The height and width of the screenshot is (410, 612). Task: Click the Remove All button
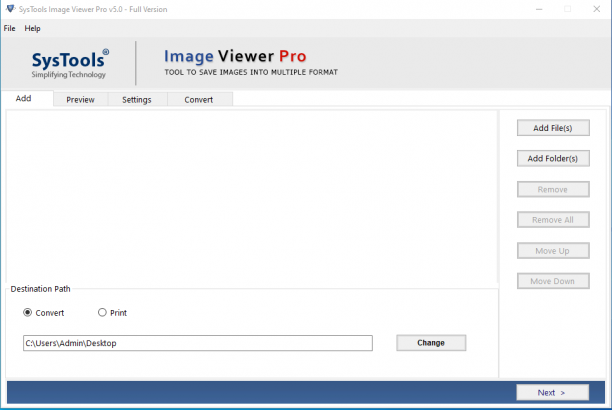click(553, 220)
